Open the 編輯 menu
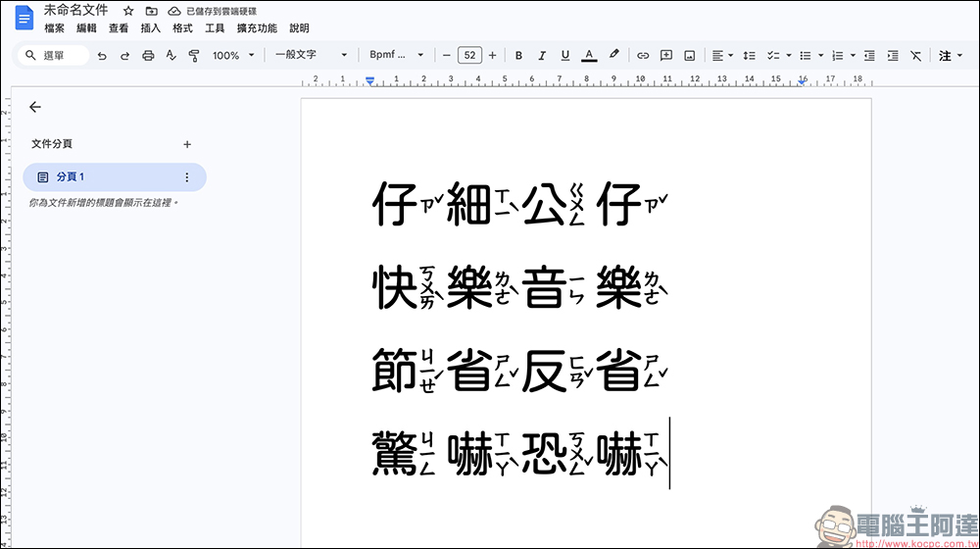The image size is (980, 549). pyautogui.click(x=86, y=28)
